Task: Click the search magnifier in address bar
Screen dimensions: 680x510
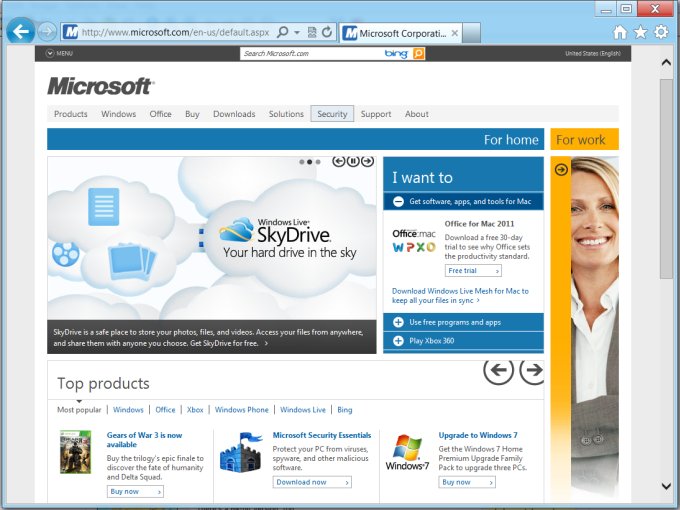Action: point(282,32)
